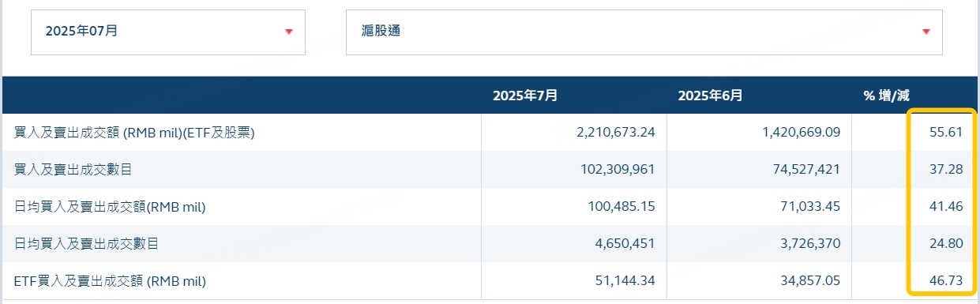Select the 51,144.34 ETF turnover cell

tap(626, 281)
